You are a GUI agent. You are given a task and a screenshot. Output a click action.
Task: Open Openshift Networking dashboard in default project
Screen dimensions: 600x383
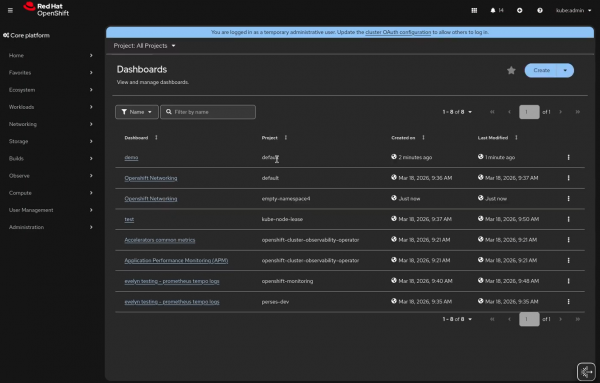tap(151, 178)
